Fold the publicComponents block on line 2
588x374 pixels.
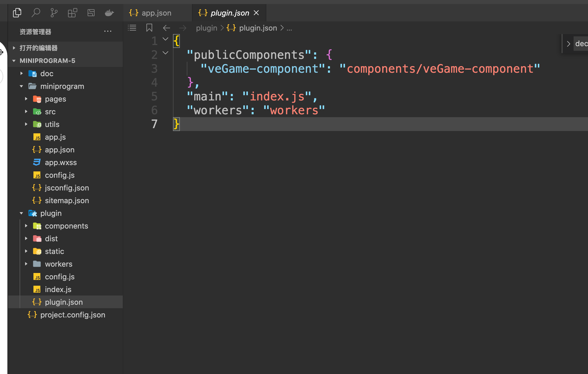click(x=165, y=53)
